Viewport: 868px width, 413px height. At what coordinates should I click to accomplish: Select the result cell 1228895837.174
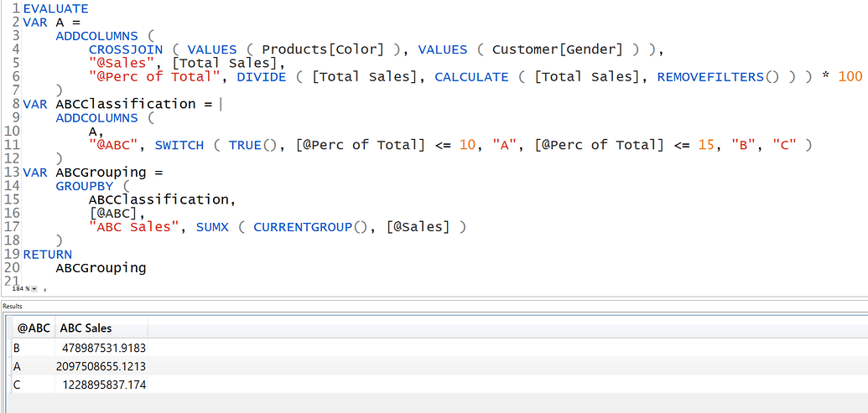click(x=101, y=385)
